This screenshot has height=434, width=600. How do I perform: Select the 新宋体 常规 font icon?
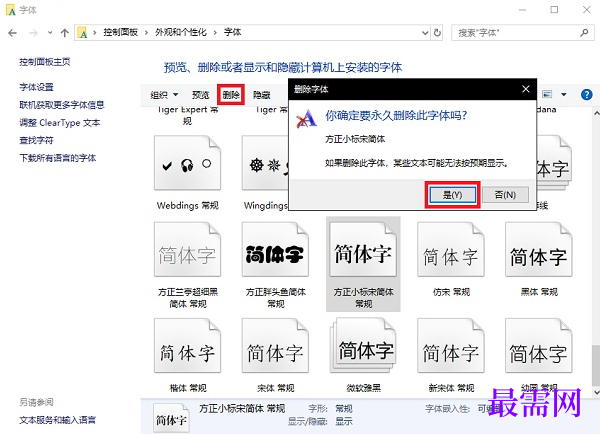coord(451,346)
